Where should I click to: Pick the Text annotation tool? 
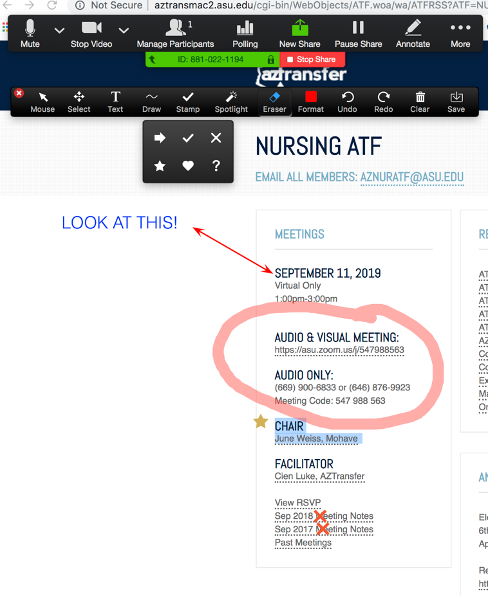(115, 102)
